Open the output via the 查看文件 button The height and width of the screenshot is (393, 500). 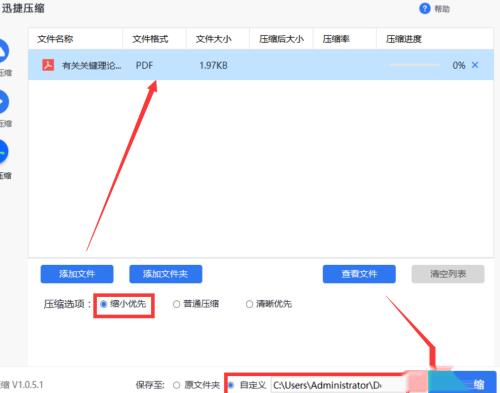tap(359, 274)
